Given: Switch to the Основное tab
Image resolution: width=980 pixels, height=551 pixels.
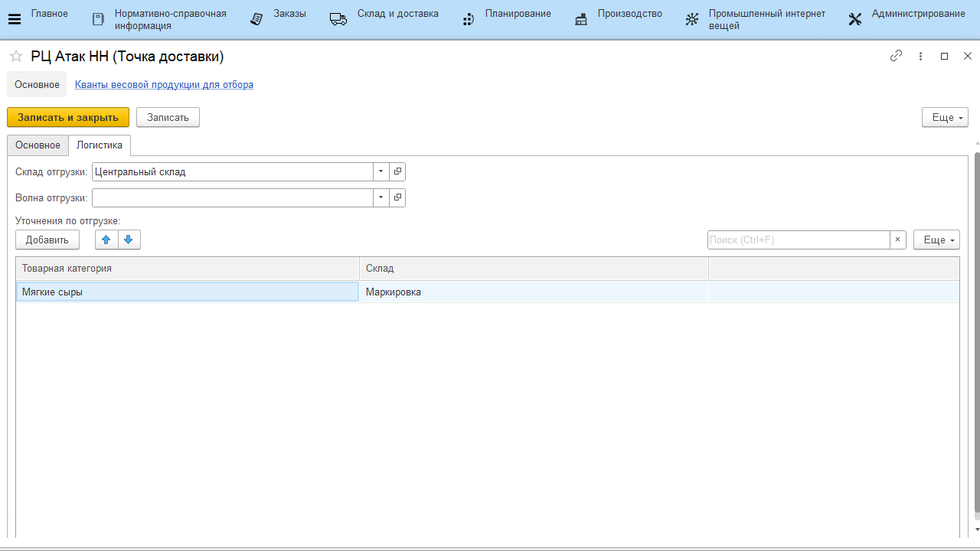Looking at the screenshot, I should tap(38, 145).
